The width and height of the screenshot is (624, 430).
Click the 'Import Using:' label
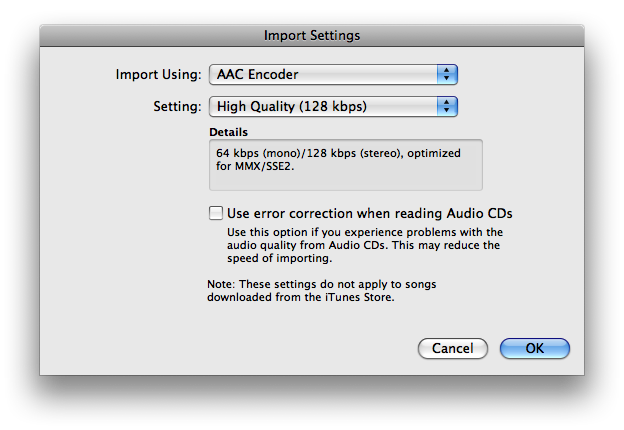tap(158, 74)
